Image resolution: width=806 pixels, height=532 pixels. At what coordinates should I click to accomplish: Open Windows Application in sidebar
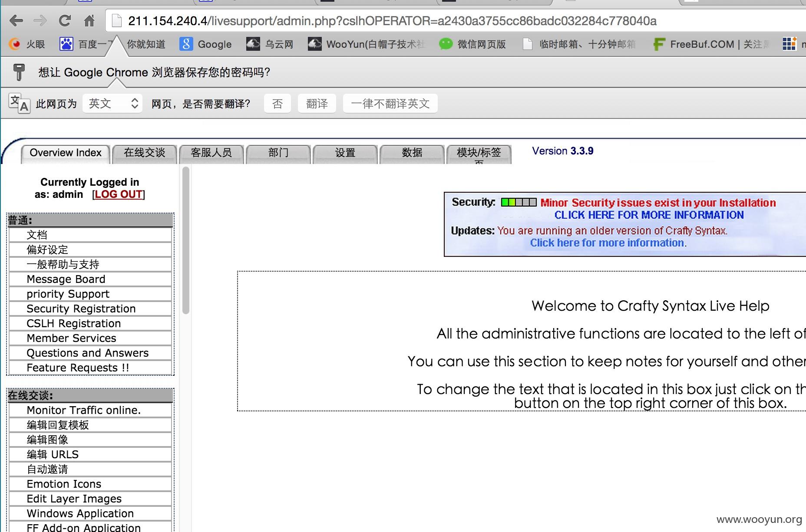point(90,514)
